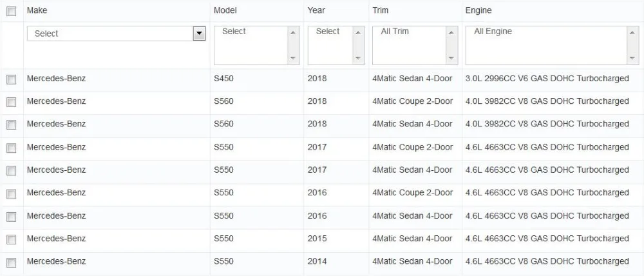Check the 2018 S560 Coupe row checkbox
Image resolution: width=644 pixels, height=276 pixels.
(12, 102)
